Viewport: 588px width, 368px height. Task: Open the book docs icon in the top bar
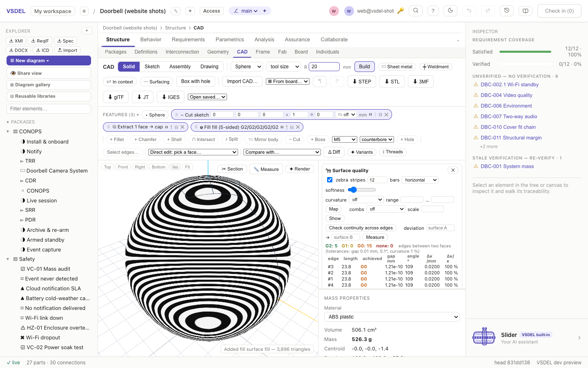526,11
